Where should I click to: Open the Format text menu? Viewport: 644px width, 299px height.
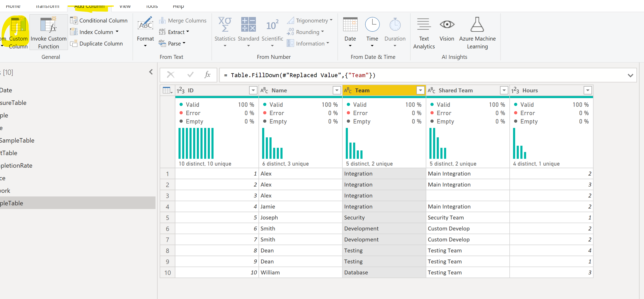click(145, 32)
